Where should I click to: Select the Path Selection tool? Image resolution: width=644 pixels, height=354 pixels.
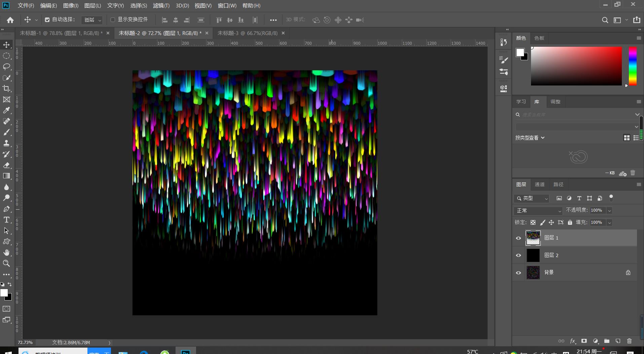click(x=6, y=231)
